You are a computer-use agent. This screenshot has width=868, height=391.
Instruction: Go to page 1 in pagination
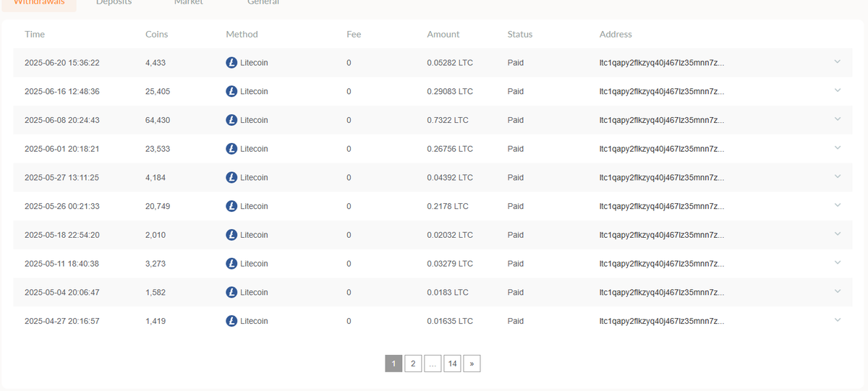pos(393,364)
